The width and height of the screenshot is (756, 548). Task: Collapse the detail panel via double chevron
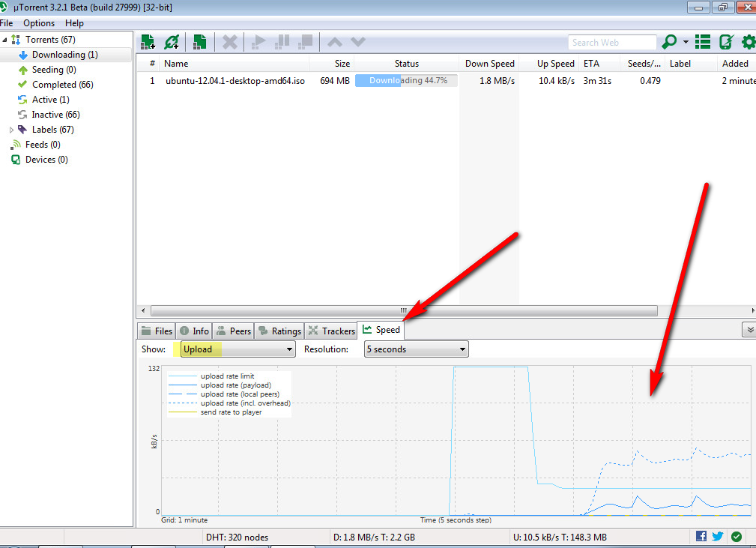pos(749,329)
